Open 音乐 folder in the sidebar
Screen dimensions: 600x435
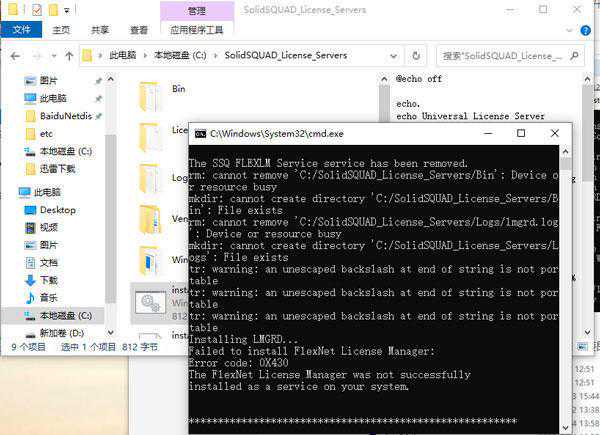48,297
